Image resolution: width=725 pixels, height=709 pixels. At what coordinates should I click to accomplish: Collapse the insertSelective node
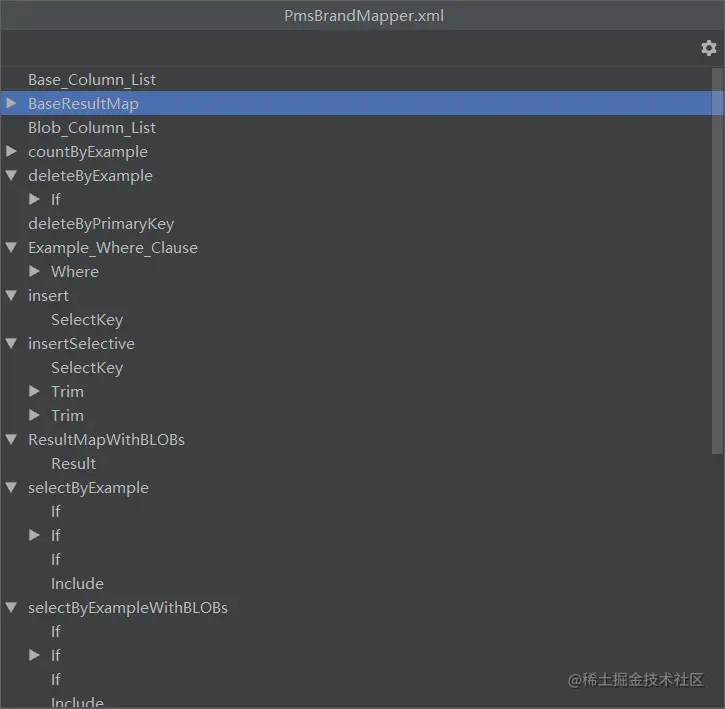(12, 344)
